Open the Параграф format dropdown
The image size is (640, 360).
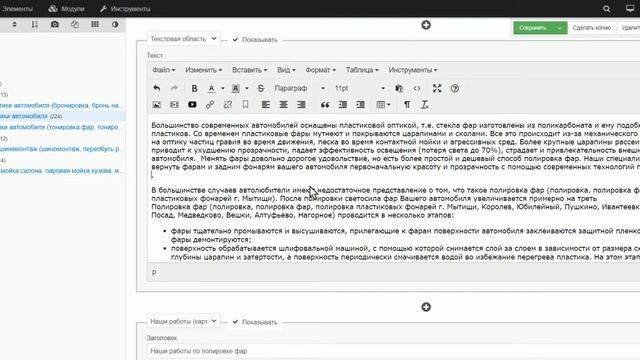(300, 88)
